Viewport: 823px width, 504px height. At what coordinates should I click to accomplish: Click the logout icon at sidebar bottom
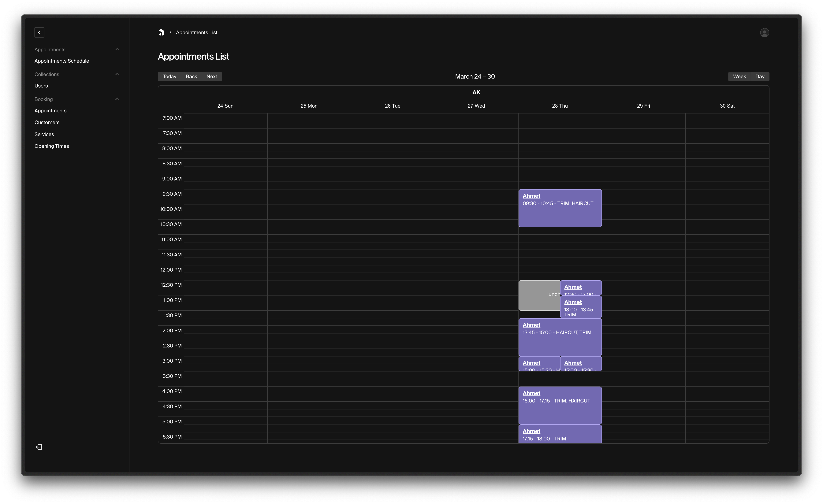tap(39, 447)
